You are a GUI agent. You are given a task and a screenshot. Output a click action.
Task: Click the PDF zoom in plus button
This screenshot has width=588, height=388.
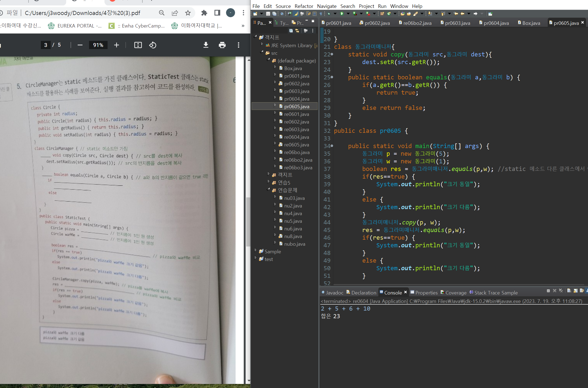(117, 45)
